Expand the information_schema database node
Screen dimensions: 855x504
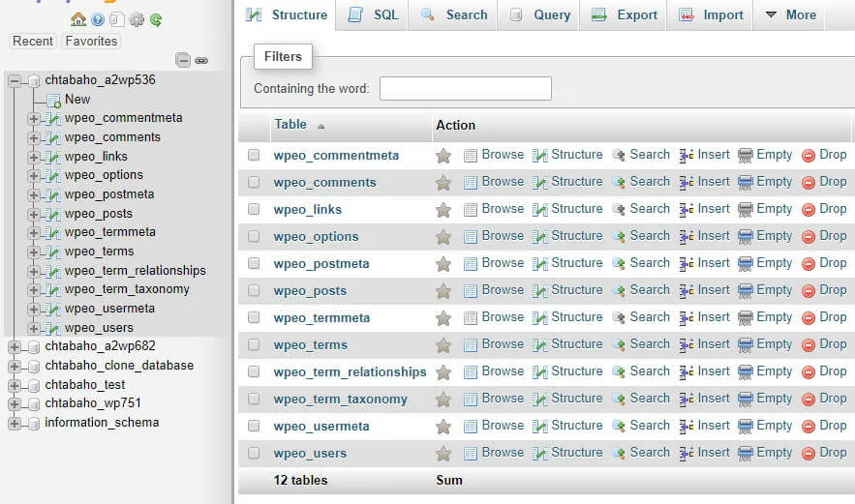[15, 423]
